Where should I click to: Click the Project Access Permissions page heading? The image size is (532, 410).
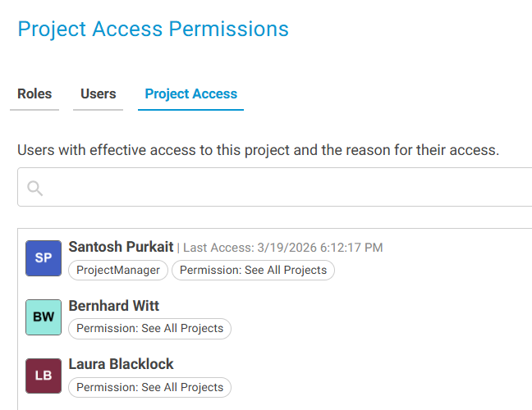153,30
